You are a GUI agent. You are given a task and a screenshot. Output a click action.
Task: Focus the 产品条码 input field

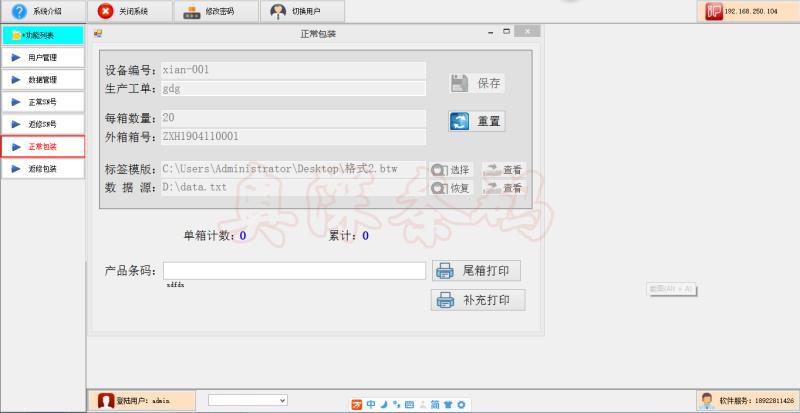coord(295,271)
